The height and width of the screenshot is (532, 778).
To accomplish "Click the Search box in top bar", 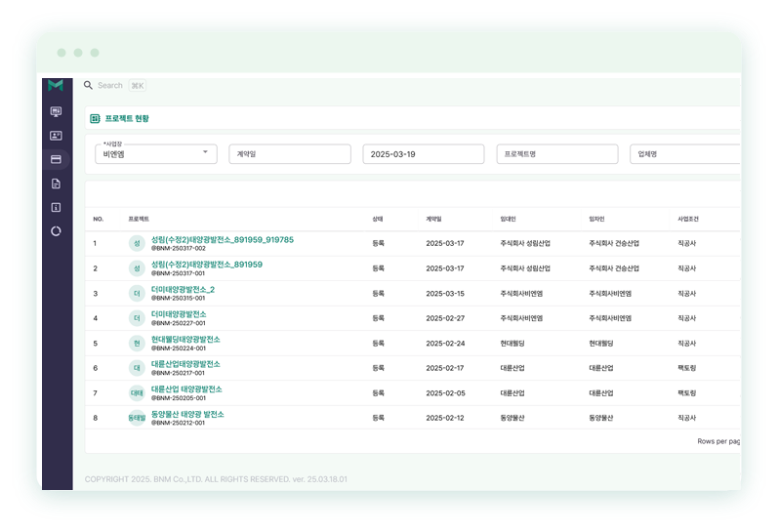I will click(x=110, y=86).
